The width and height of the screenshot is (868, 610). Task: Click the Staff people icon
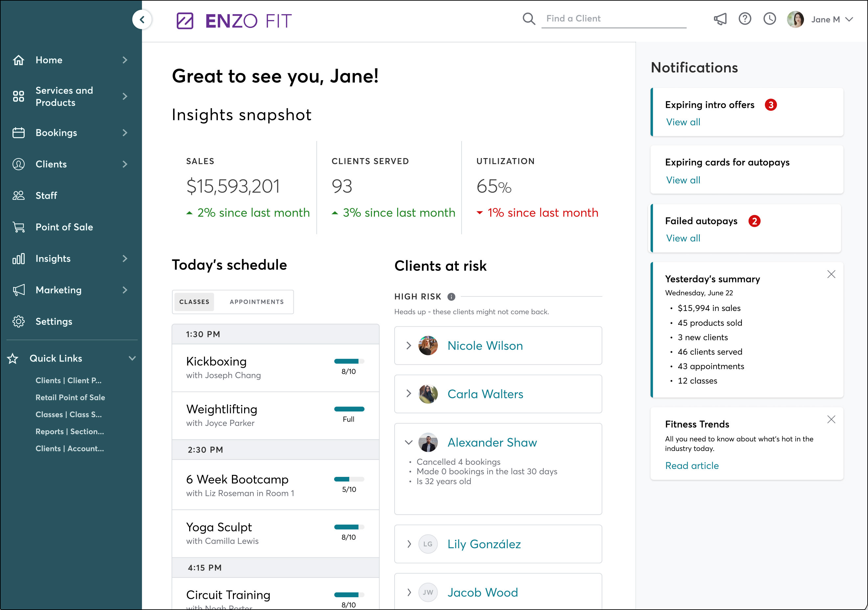coord(18,196)
